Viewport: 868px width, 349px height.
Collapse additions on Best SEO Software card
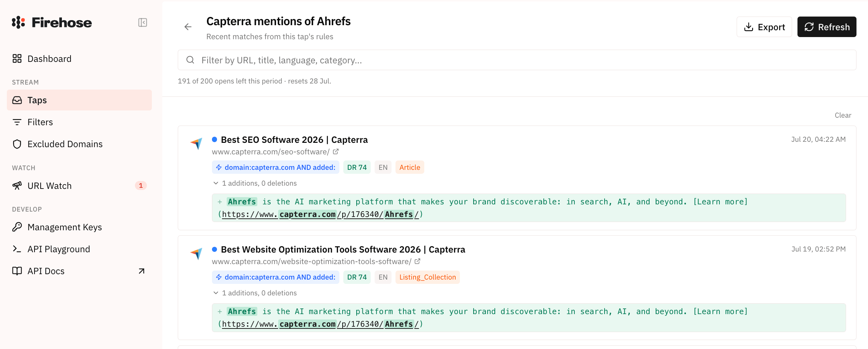(x=255, y=183)
